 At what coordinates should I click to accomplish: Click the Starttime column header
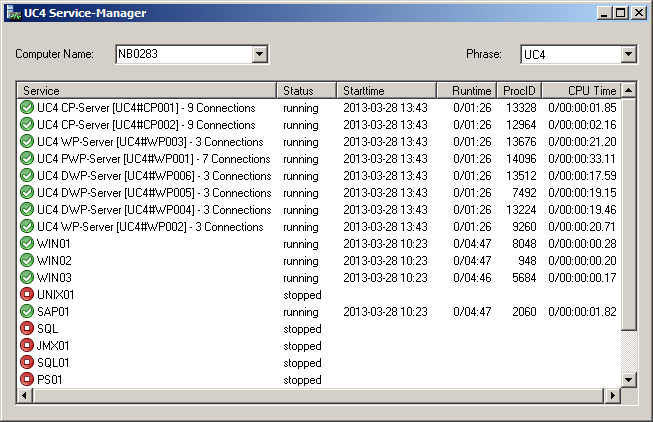[x=385, y=90]
